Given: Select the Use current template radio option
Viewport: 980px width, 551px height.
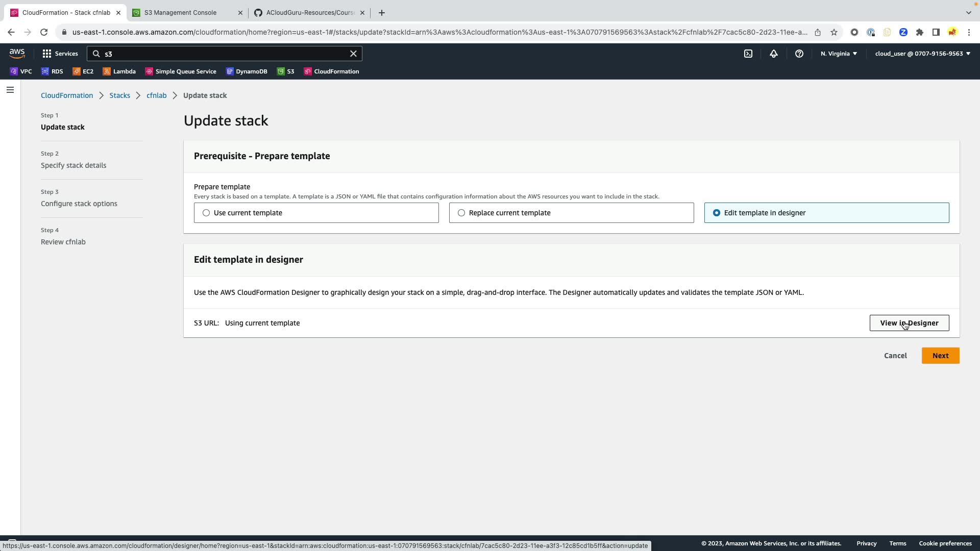Looking at the screenshot, I should tap(206, 213).
